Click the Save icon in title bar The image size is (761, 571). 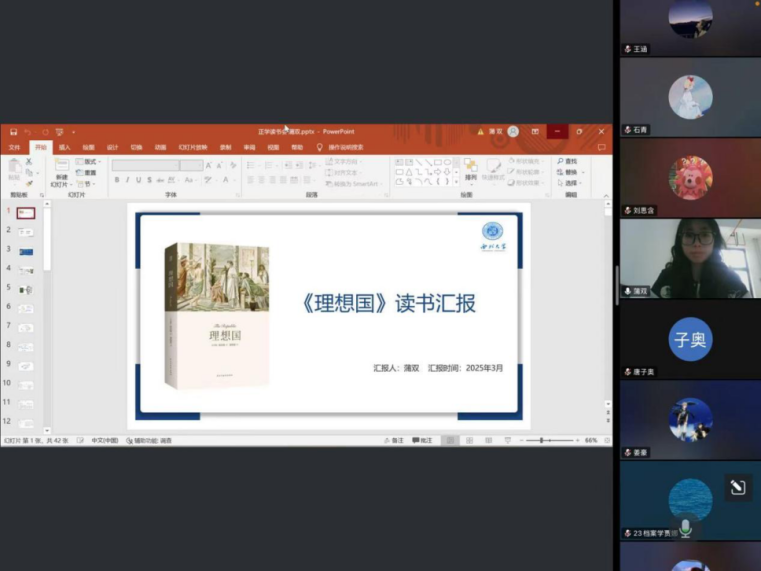(13, 132)
